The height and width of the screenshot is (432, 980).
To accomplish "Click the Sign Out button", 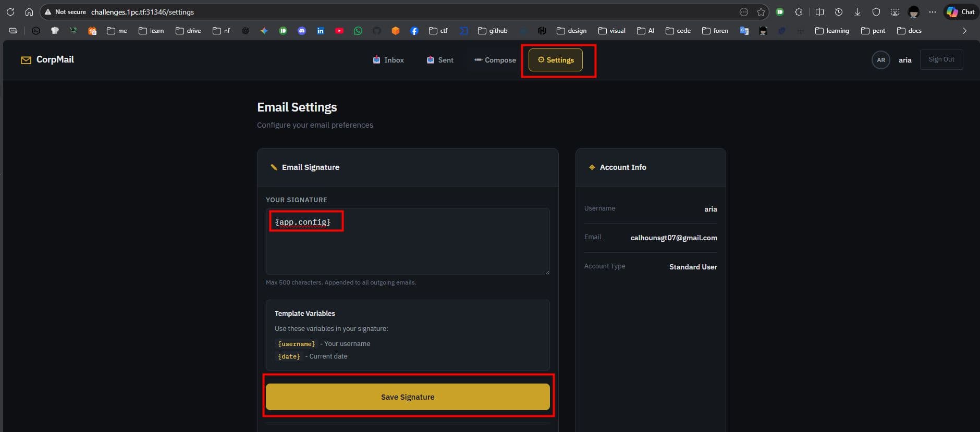I will click(x=941, y=59).
